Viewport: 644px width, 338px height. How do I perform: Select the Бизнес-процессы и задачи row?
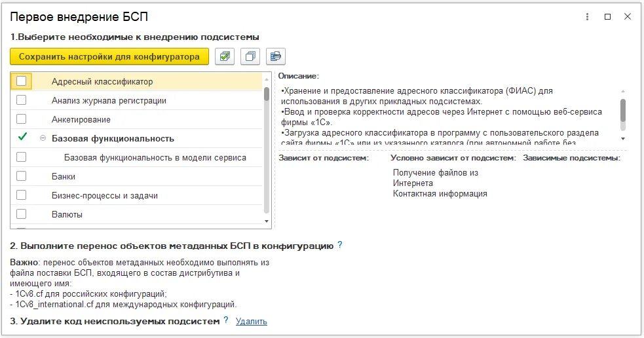(x=105, y=195)
